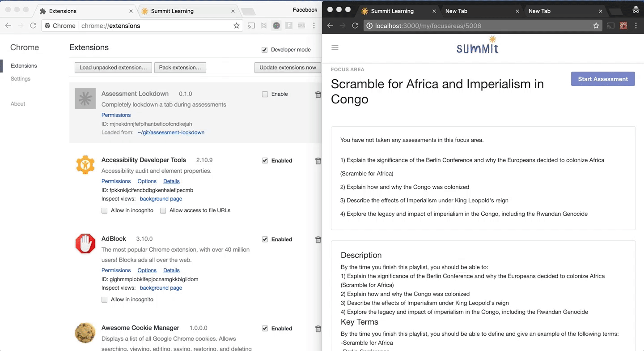Click the cast icon in dark window toolbar
The width and height of the screenshot is (644, 351).
[x=611, y=26]
